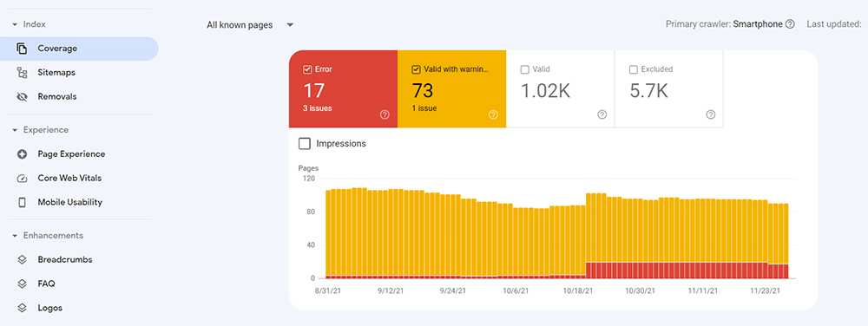Click the Coverage pages icon in sidebar
The height and width of the screenshot is (326, 868).
tap(23, 49)
